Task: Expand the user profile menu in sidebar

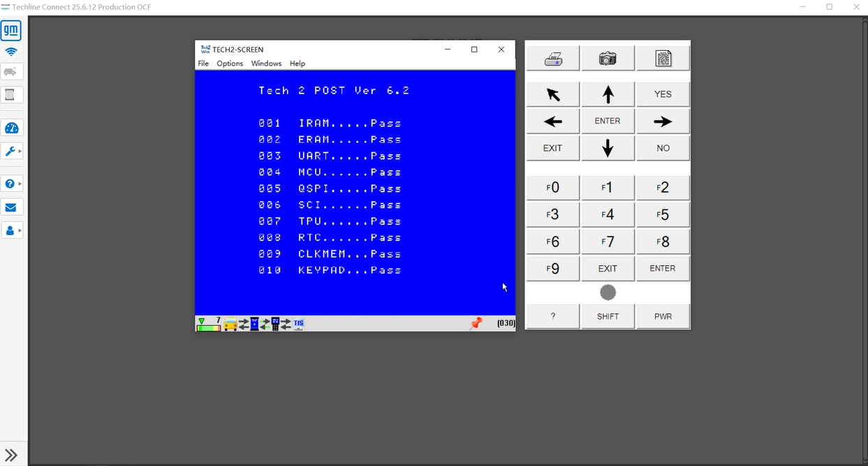Action: pyautogui.click(x=12, y=230)
